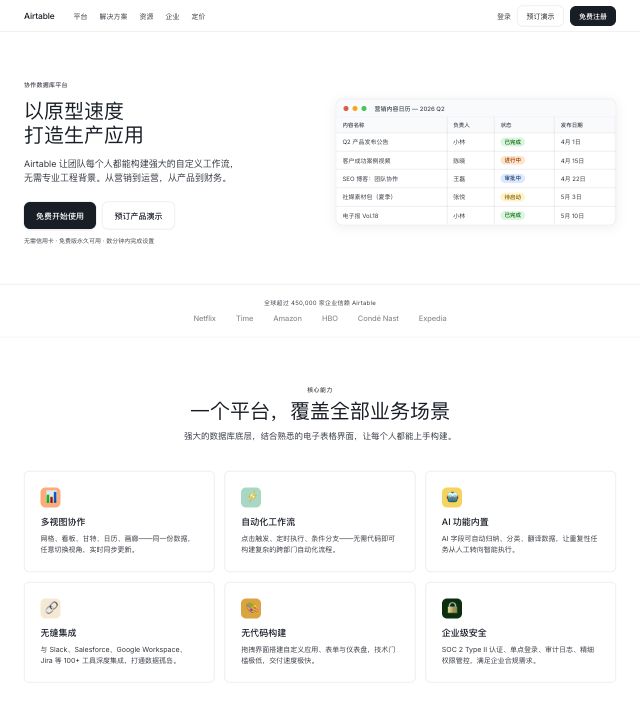This screenshot has width=640, height=712.
Task: Click the HBO customer logo
Action: (x=330, y=318)
